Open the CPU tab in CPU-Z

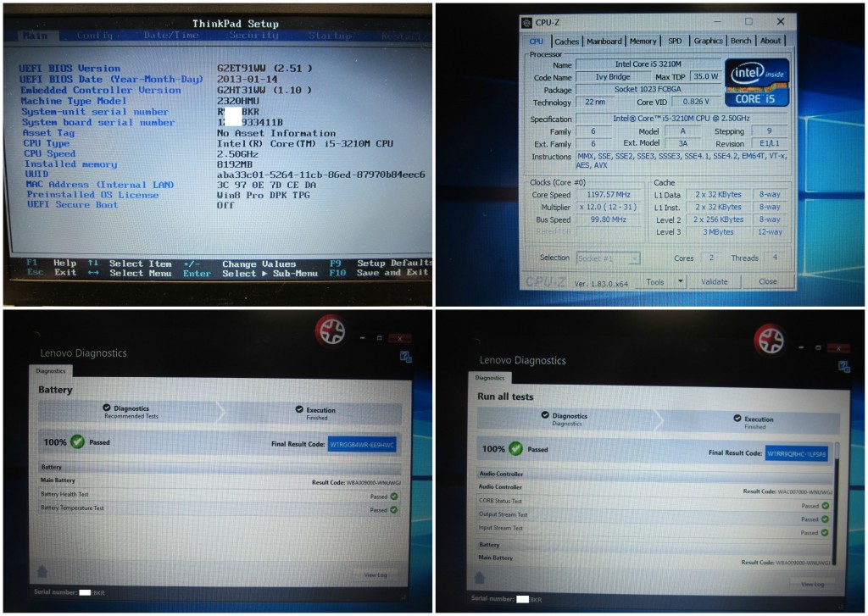[536, 41]
